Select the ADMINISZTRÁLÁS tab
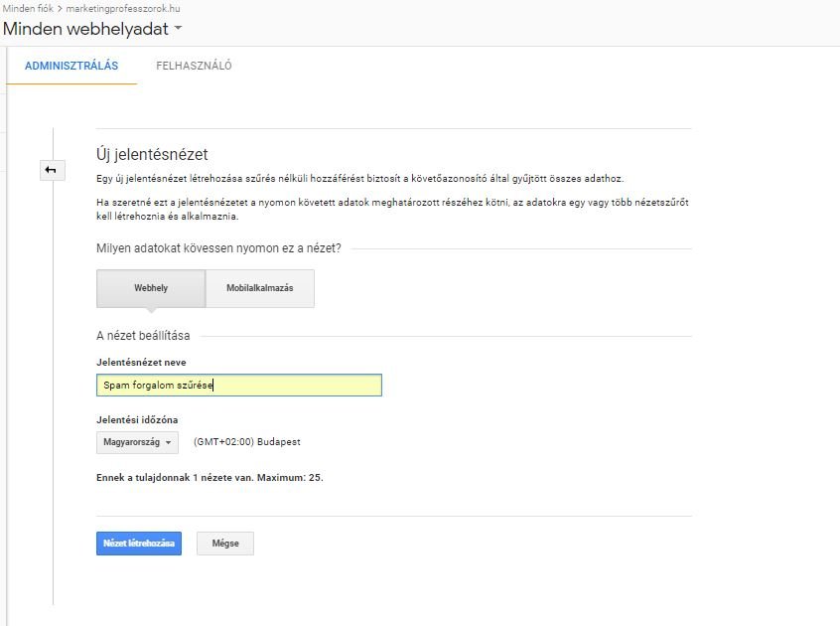 point(70,66)
